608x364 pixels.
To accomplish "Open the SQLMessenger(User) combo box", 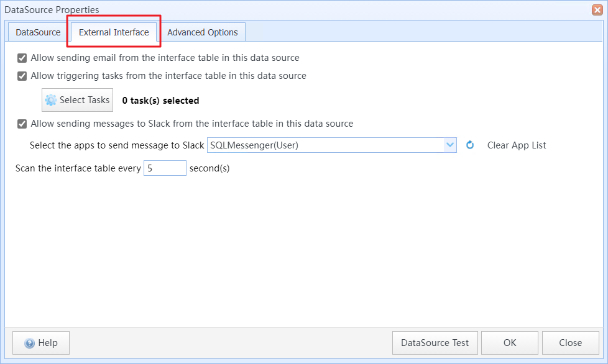I will click(331, 145).
